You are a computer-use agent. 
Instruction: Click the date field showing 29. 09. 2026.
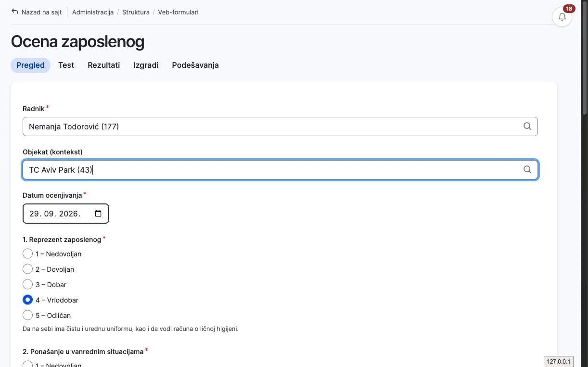coord(66,214)
